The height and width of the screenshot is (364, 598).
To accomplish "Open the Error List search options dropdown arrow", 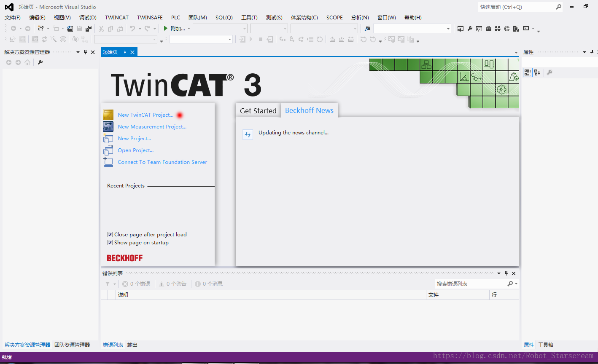I will pyautogui.click(x=516, y=284).
